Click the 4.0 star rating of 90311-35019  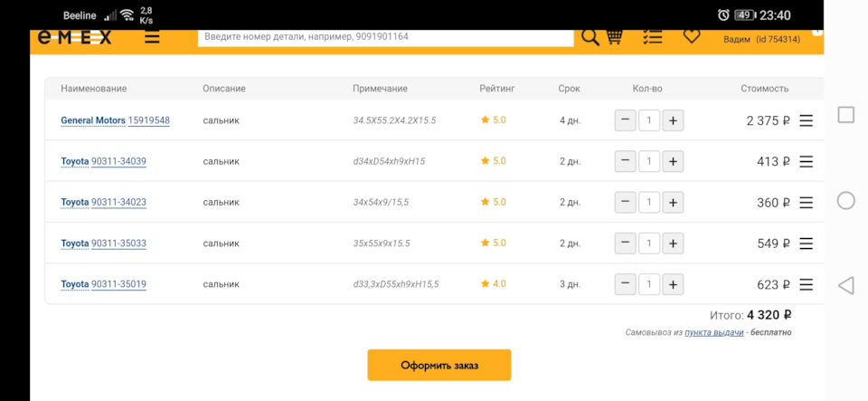[x=494, y=283]
